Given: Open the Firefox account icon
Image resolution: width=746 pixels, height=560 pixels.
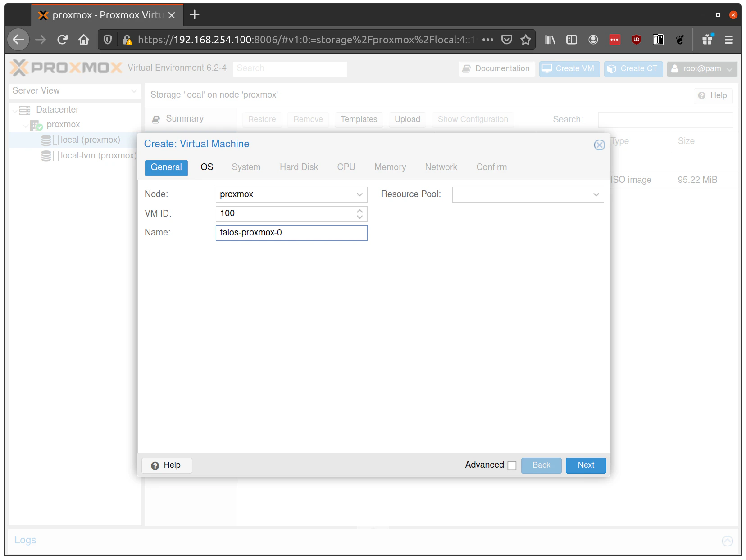Looking at the screenshot, I should [593, 40].
